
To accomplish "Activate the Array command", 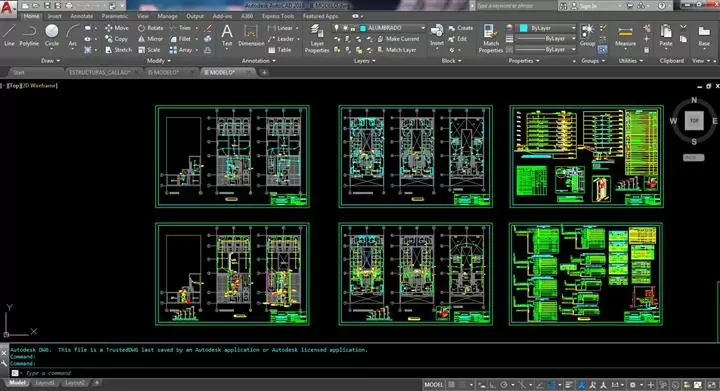I will (181, 50).
